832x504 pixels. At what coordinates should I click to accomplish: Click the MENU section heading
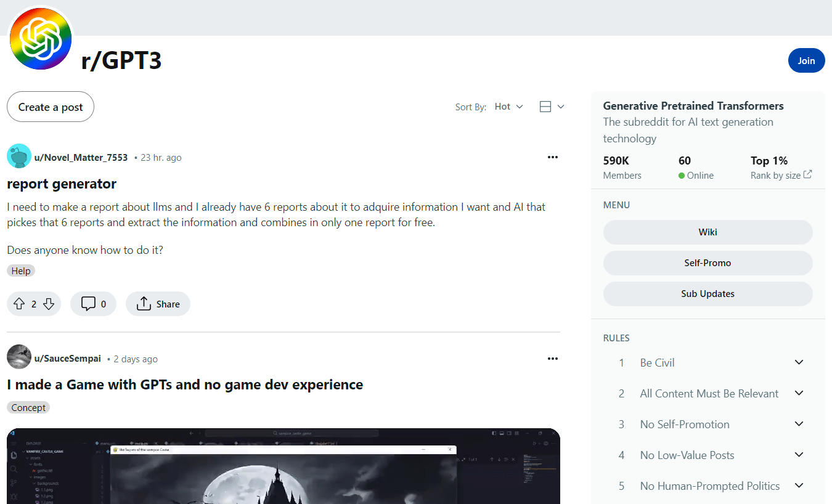[616, 205]
